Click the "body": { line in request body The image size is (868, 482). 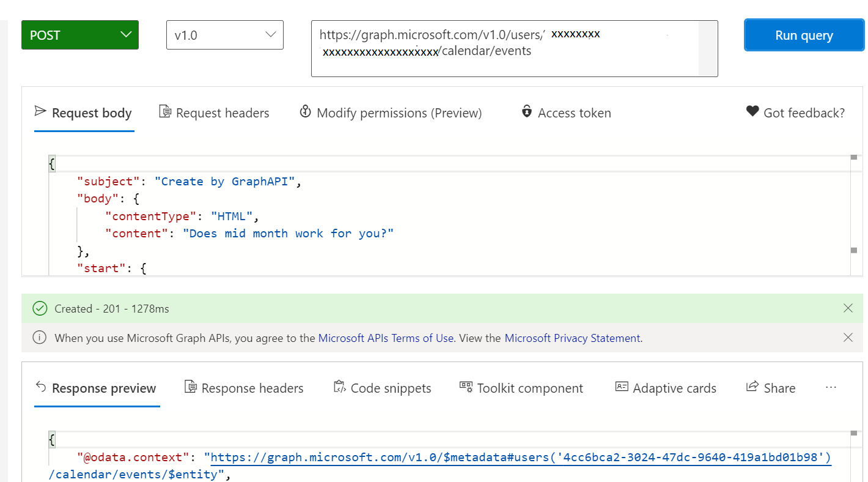coord(108,199)
